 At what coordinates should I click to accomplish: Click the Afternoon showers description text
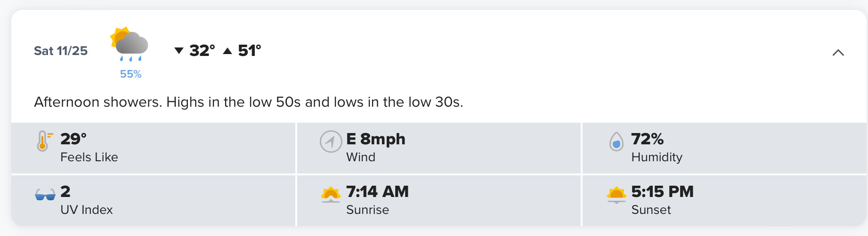(249, 102)
